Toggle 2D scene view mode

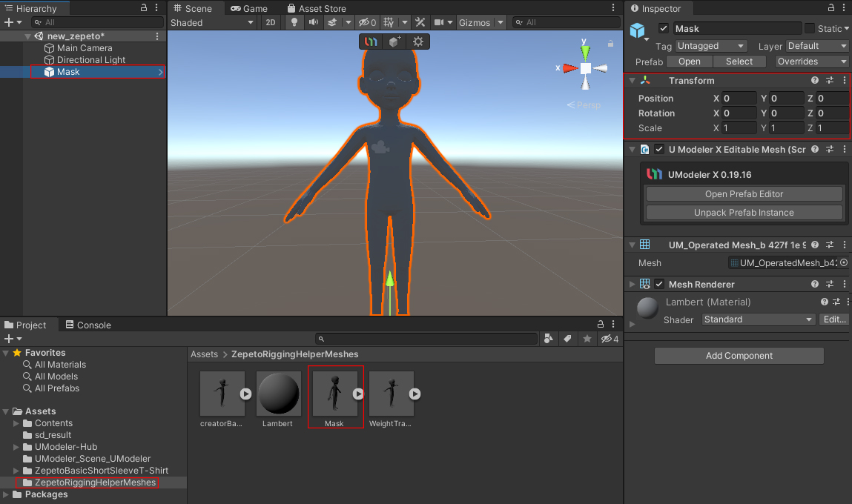(271, 22)
